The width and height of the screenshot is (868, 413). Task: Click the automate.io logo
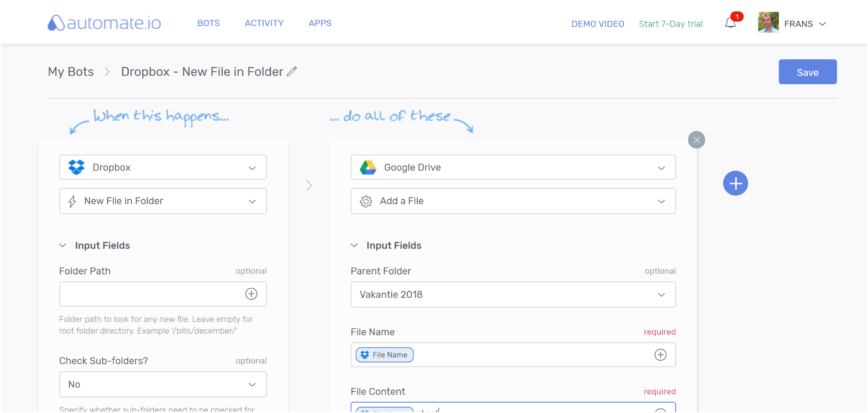[x=104, y=23]
